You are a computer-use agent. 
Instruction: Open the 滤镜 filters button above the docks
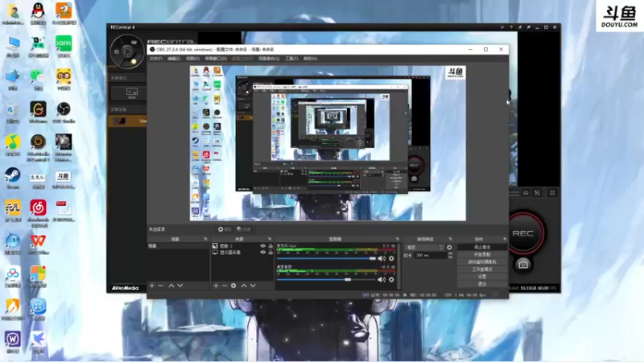click(244, 229)
